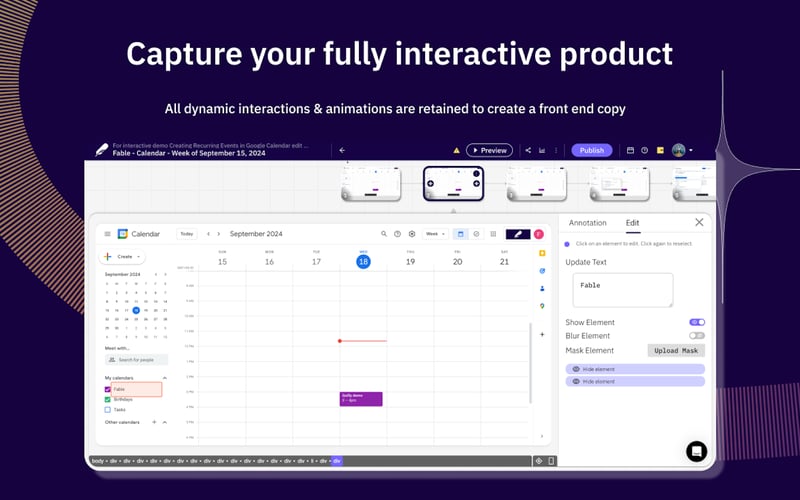
Task: Collapse the My calendars section
Action: point(165,378)
